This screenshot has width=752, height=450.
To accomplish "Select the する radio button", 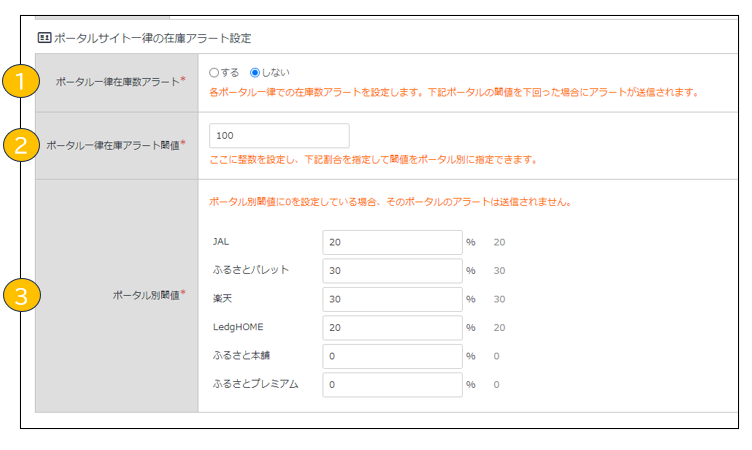I will pos(214,73).
